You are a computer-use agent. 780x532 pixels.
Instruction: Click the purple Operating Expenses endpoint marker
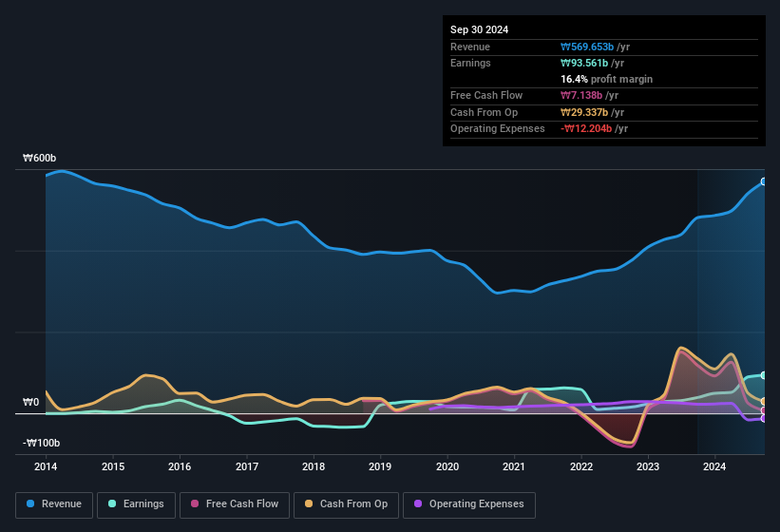(x=764, y=419)
